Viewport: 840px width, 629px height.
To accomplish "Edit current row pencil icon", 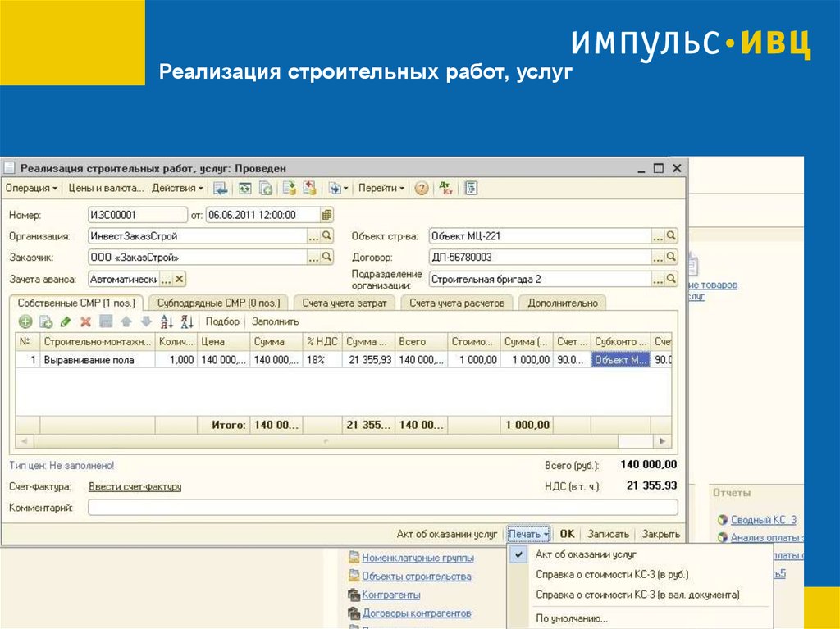I will coord(66,321).
